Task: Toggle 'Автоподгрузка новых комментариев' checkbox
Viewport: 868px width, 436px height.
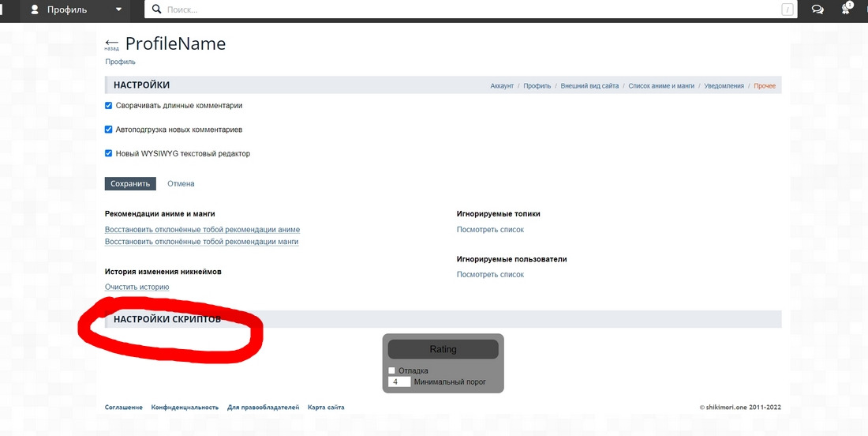Action: point(109,130)
